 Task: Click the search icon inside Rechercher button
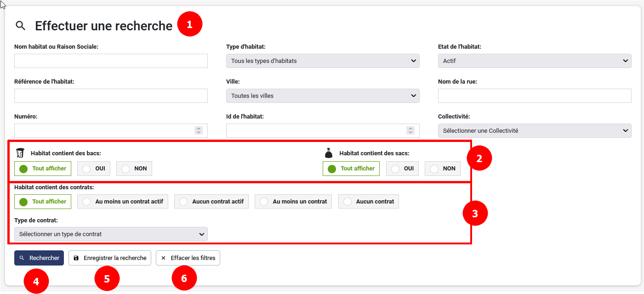[x=22, y=258]
